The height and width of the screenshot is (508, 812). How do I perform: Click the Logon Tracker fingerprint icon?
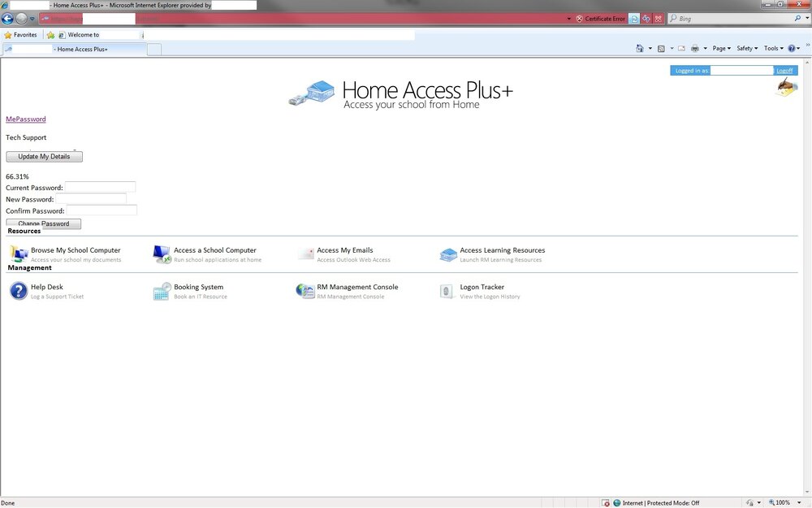click(x=447, y=291)
